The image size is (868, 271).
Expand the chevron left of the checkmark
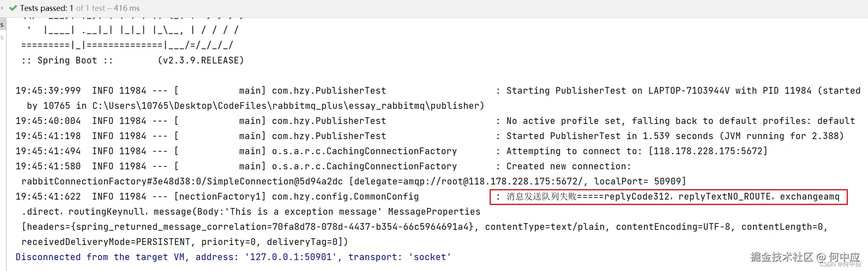click(x=2, y=8)
